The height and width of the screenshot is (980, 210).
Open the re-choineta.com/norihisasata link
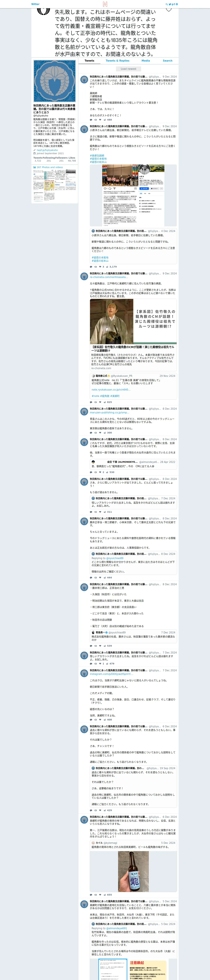[x=109, y=277]
